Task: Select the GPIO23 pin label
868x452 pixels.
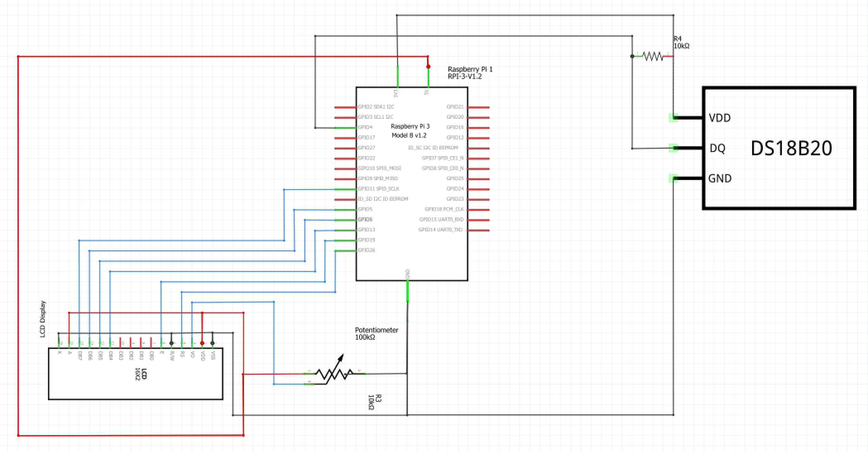Action: [x=455, y=199]
